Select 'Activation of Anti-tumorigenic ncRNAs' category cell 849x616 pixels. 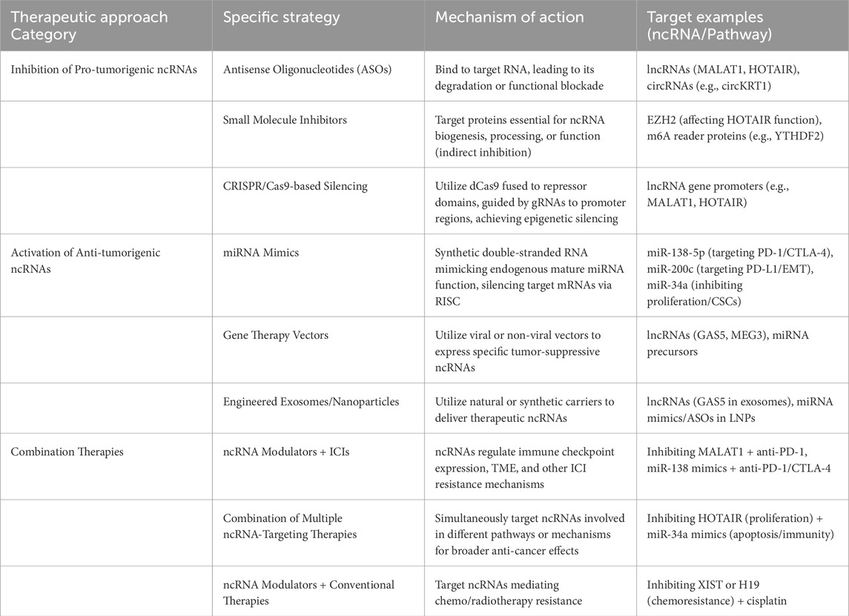[x=85, y=260]
